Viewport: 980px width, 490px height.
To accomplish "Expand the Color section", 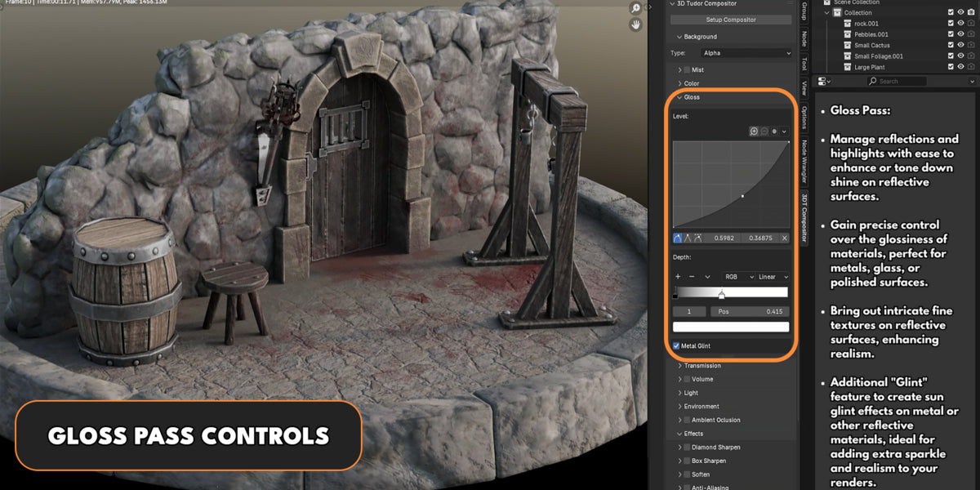I will coord(679,83).
